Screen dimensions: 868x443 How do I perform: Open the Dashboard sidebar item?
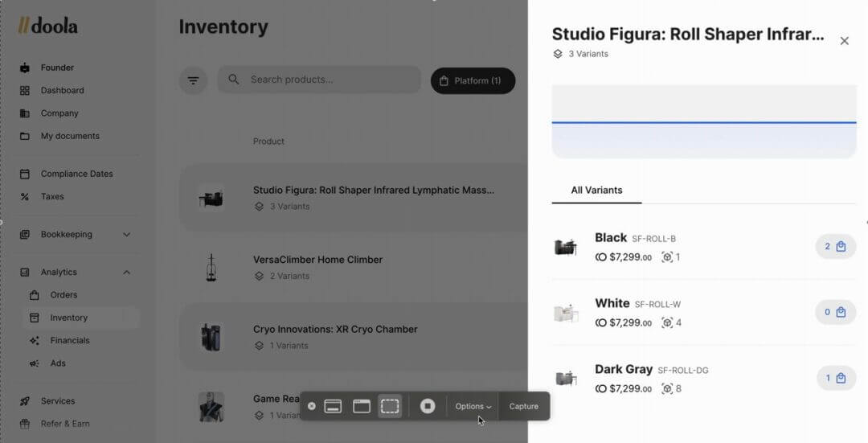click(62, 91)
